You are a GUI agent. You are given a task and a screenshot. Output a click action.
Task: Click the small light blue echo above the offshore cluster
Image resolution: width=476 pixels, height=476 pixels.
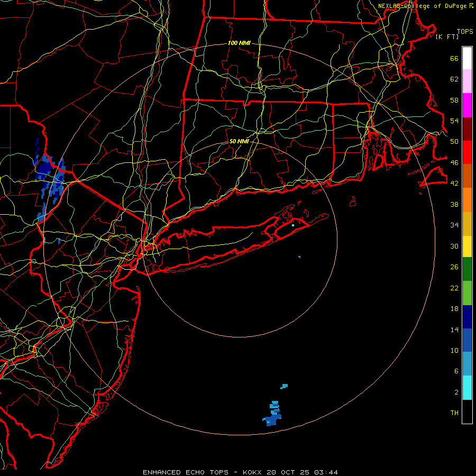click(284, 387)
